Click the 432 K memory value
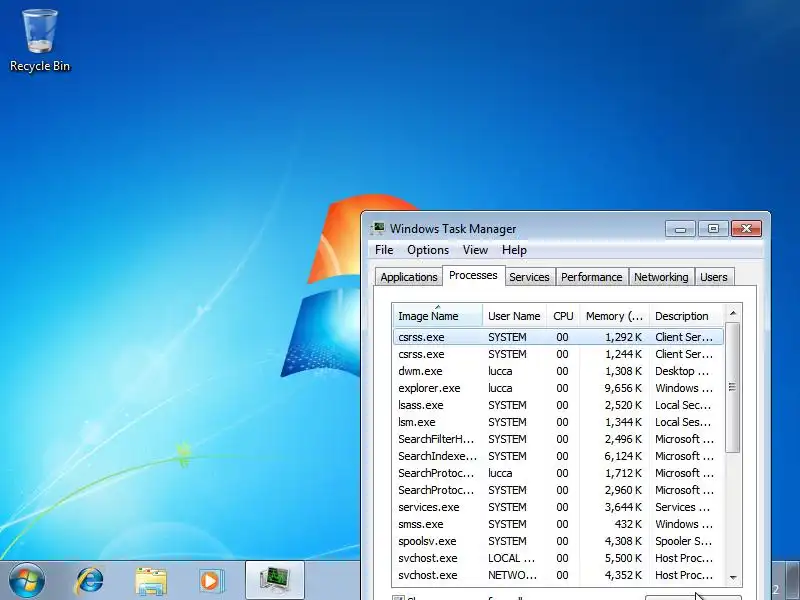Screen dimensions: 800x600 pos(628,524)
